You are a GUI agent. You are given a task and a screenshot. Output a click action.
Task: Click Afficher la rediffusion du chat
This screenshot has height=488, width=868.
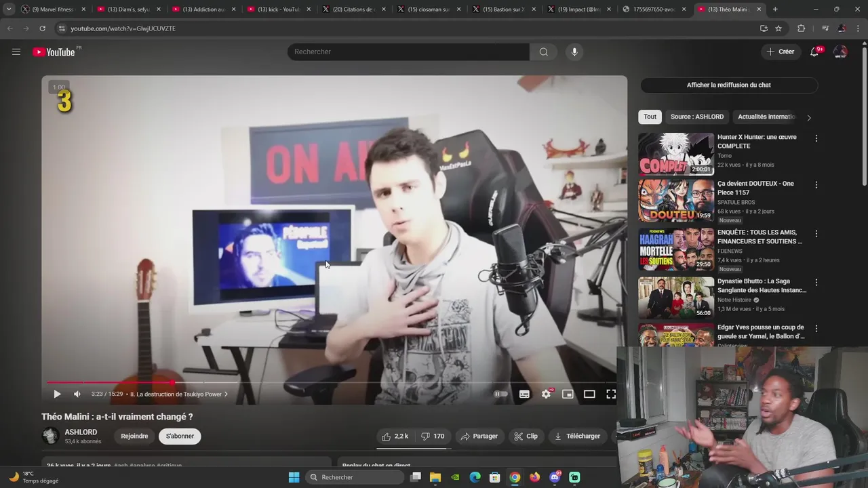tap(729, 85)
